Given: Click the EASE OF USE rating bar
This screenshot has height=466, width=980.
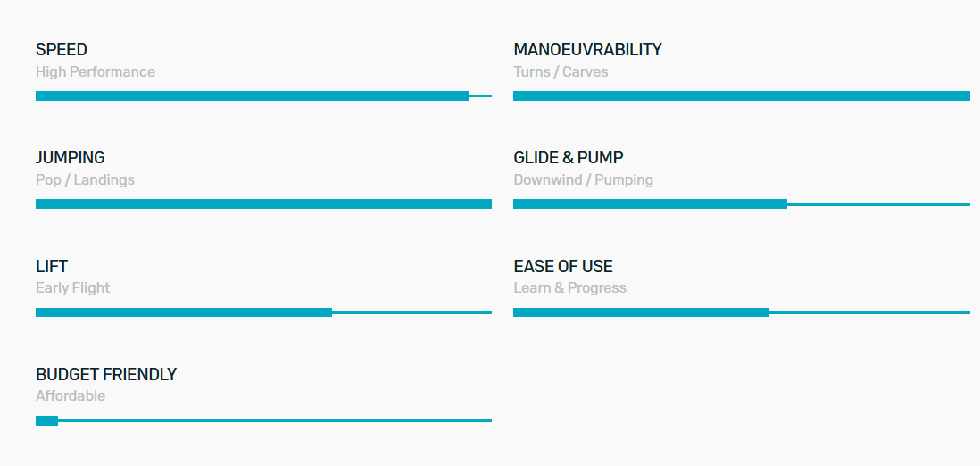Looking at the screenshot, I should 742,312.
